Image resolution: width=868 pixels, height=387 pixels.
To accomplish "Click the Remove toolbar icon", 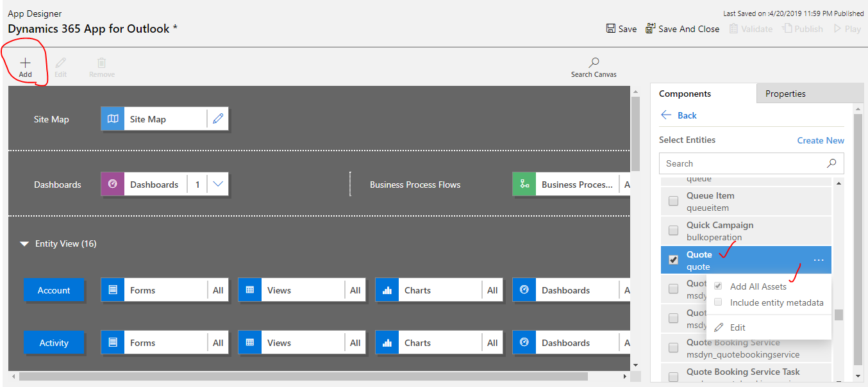I will [101, 64].
